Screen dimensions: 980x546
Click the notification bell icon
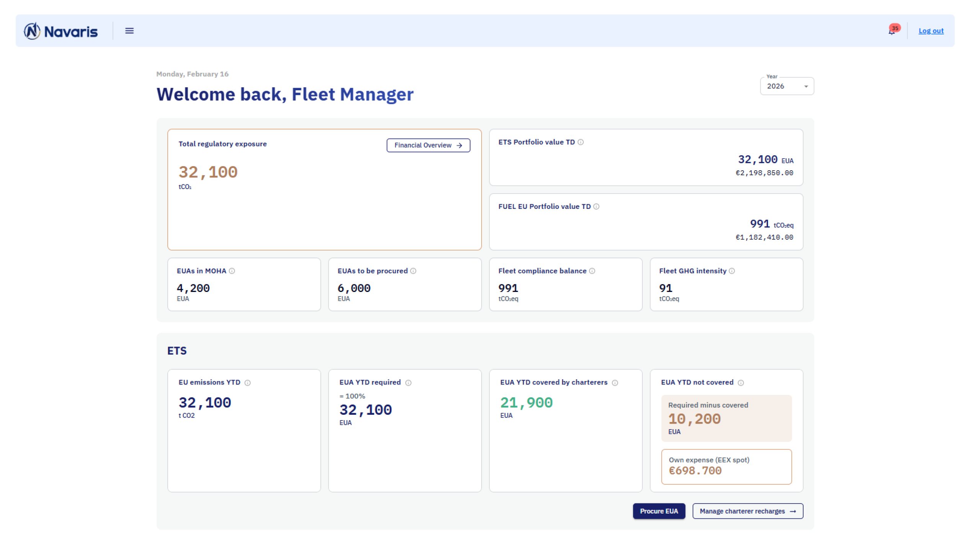[x=892, y=31]
